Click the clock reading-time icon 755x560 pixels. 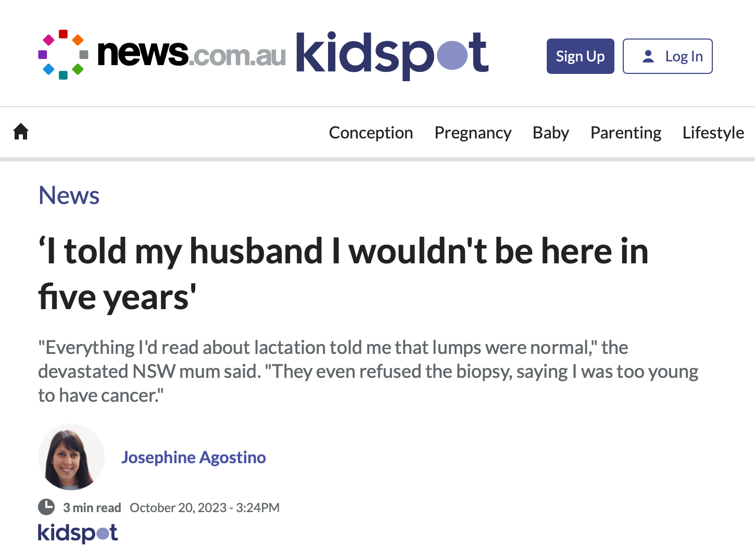(46, 507)
